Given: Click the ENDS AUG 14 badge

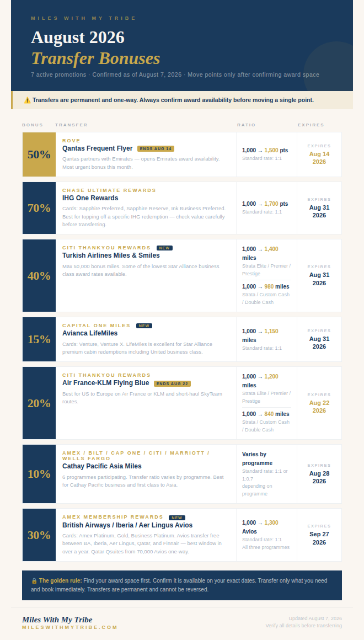Looking at the screenshot, I should pos(156,148).
